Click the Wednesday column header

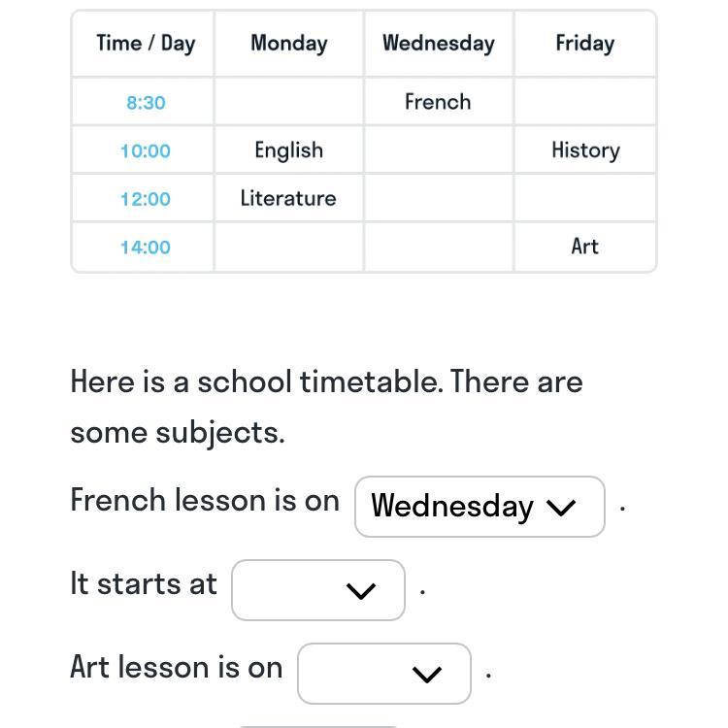pos(439,44)
